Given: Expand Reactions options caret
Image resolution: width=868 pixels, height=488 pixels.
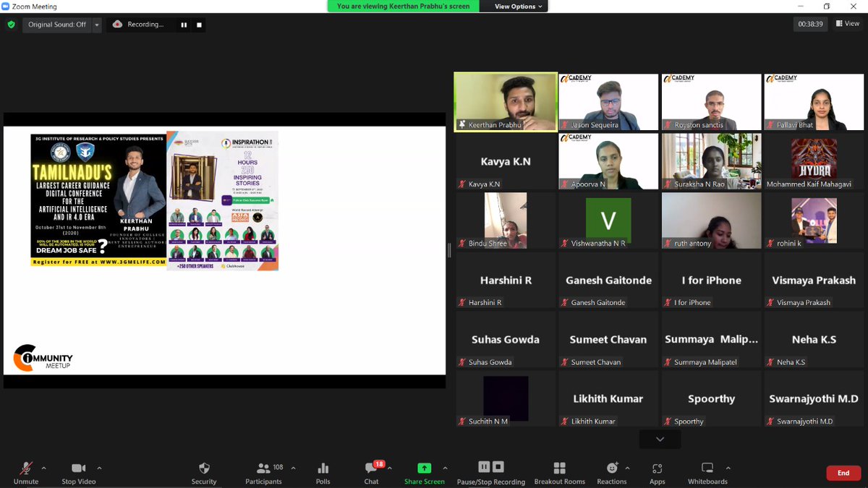Looking at the screenshot, I should pyautogui.click(x=627, y=468).
